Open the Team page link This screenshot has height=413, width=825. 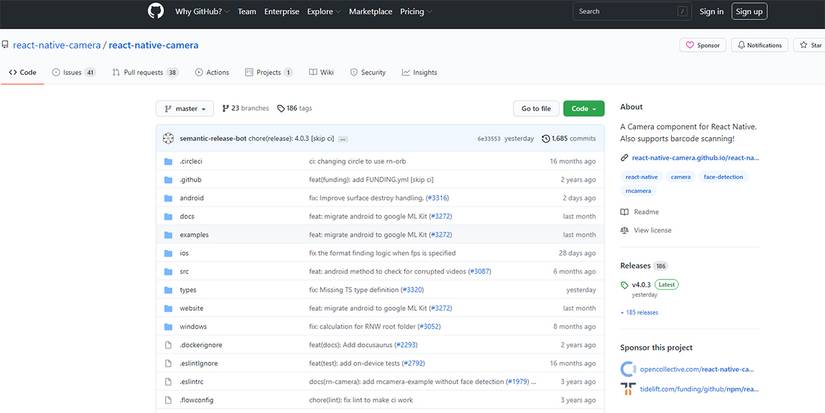[x=247, y=12]
